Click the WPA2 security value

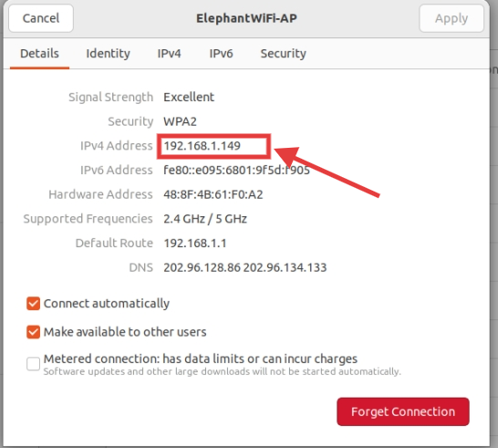(x=180, y=121)
